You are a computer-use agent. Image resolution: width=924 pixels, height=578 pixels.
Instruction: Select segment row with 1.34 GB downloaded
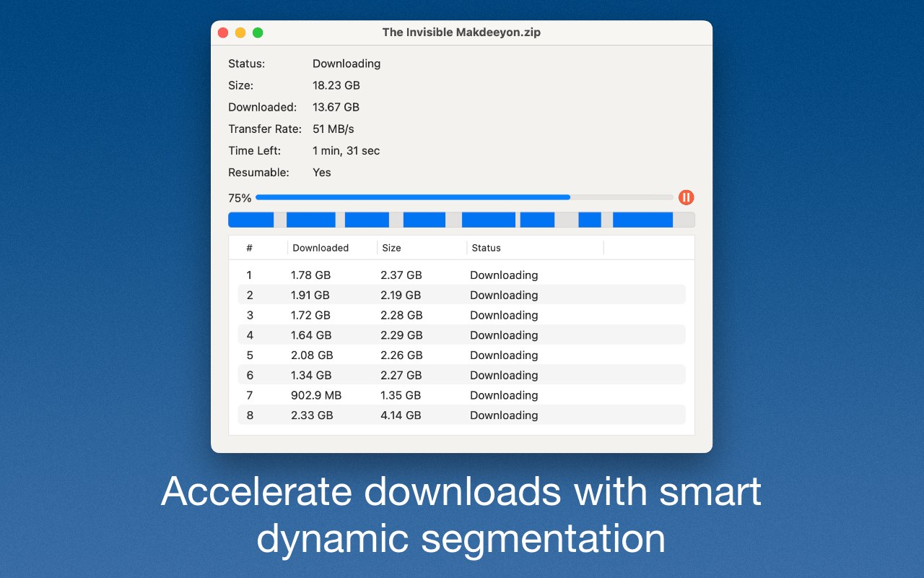[461, 375]
